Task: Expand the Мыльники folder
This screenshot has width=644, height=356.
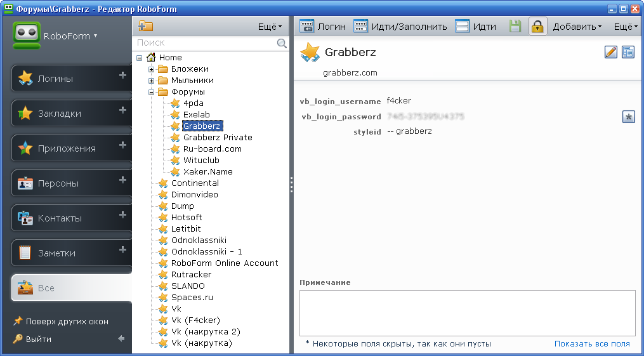Action: coord(152,81)
